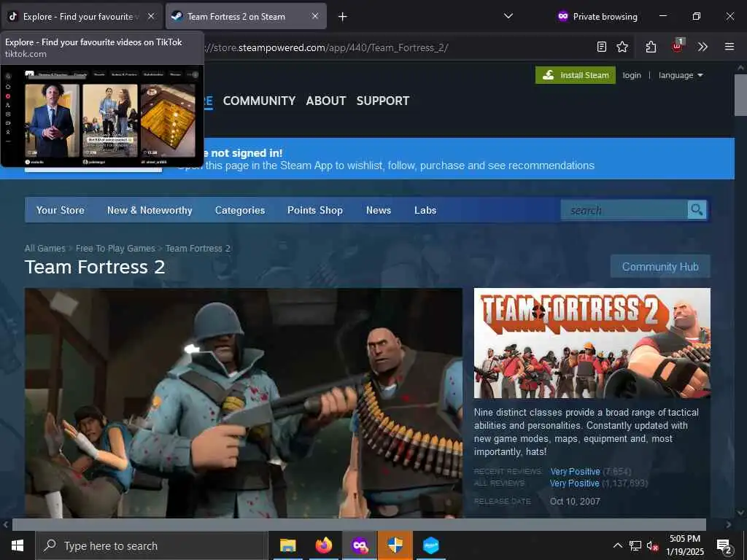
Task: Click the Install Steam button
Action: pos(576,75)
